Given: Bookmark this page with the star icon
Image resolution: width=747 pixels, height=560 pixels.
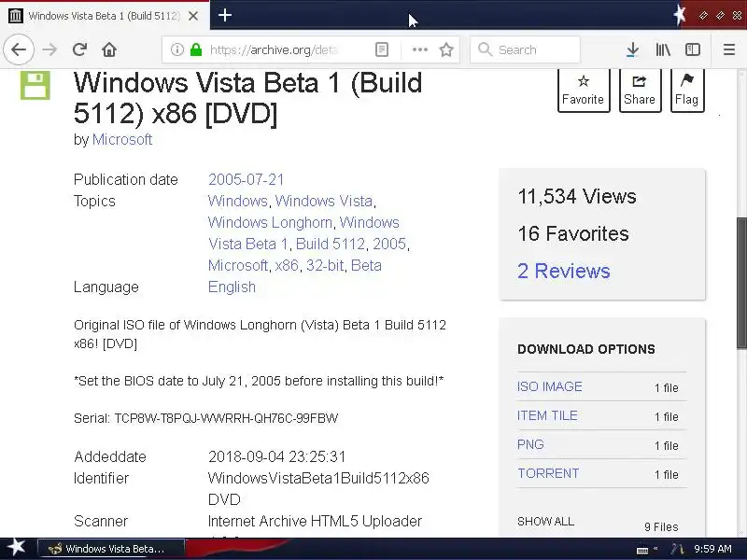Looking at the screenshot, I should pyautogui.click(x=446, y=49).
